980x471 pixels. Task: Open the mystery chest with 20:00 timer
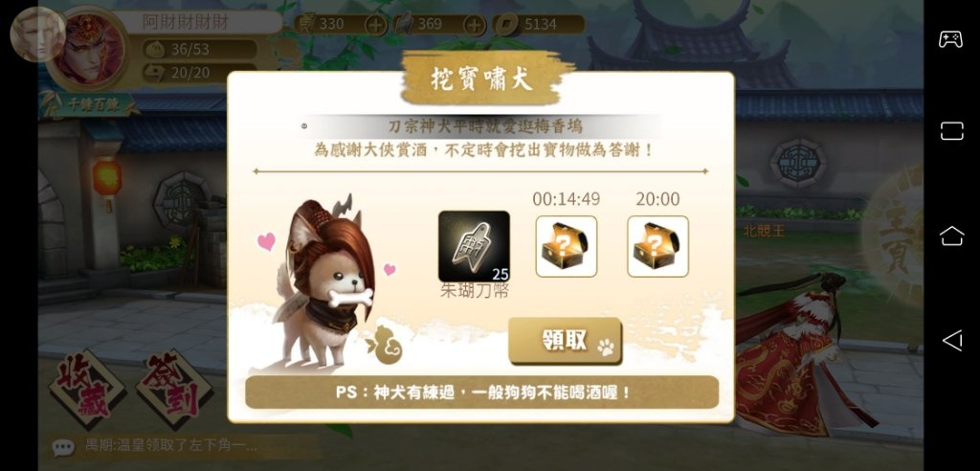[x=657, y=246]
